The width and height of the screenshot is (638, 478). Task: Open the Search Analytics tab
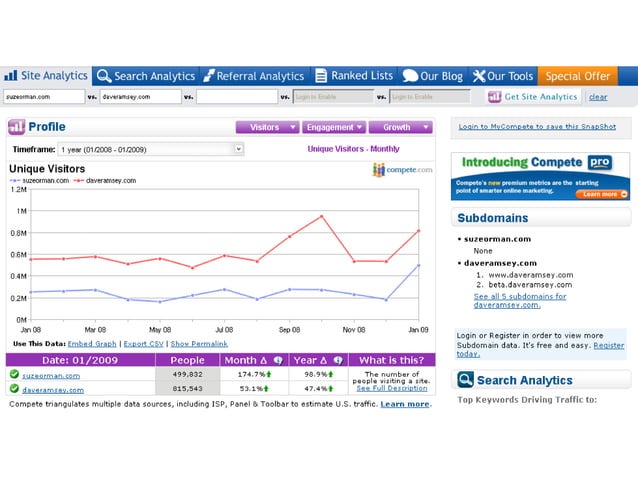pos(146,76)
